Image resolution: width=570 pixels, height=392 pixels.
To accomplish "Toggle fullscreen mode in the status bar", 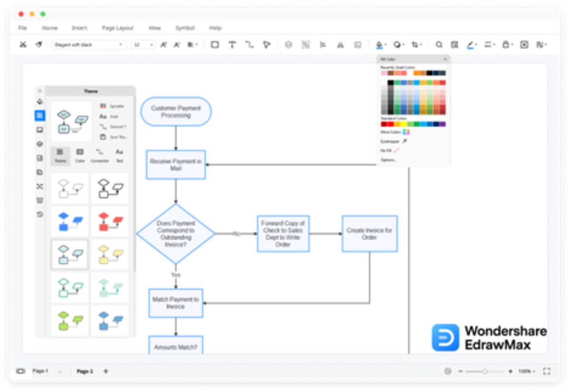I will pyautogui.click(x=546, y=371).
